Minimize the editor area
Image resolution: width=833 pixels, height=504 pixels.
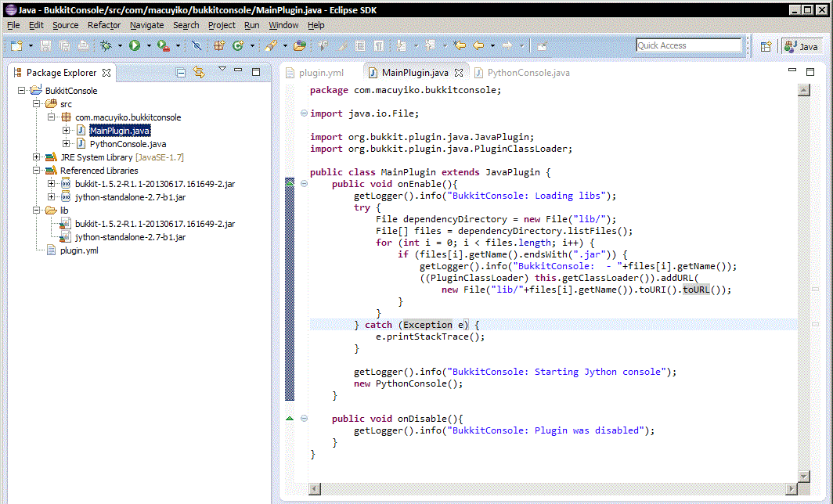[792, 70]
